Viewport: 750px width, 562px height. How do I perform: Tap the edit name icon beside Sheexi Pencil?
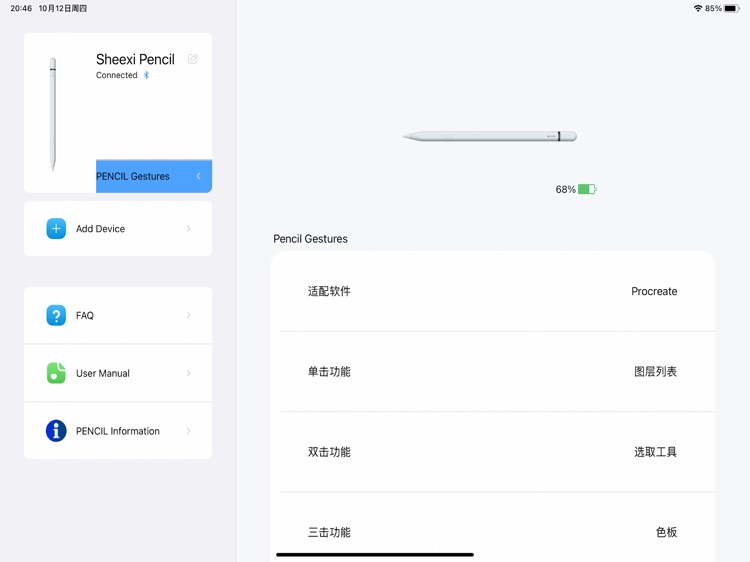[192, 59]
